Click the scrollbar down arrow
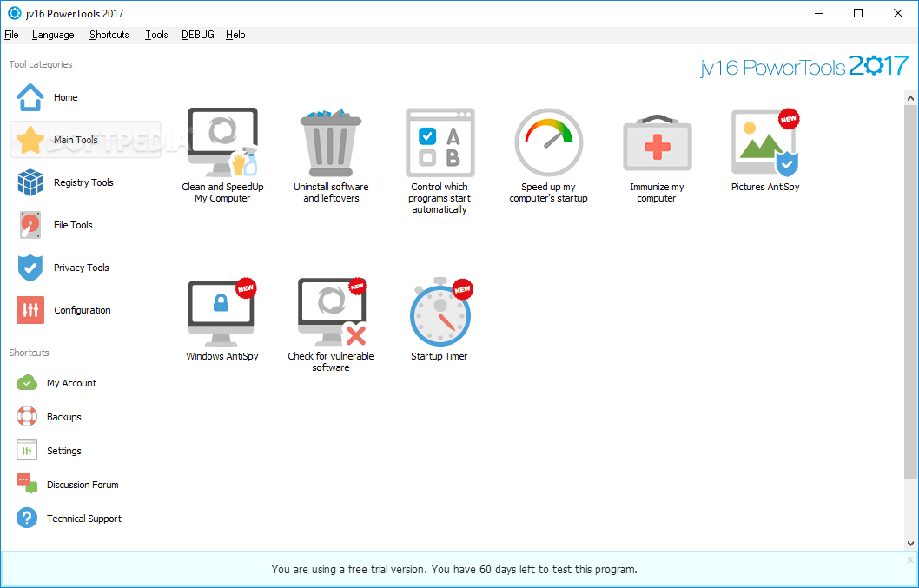The width and height of the screenshot is (919, 588). (911, 544)
